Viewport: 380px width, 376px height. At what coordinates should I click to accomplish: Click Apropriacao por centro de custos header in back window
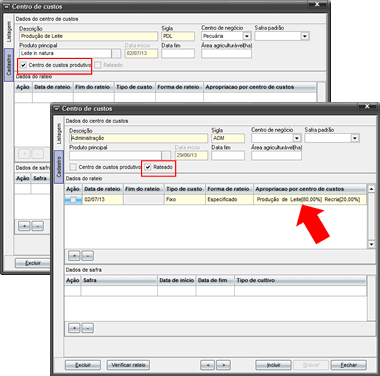click(259, 87)
